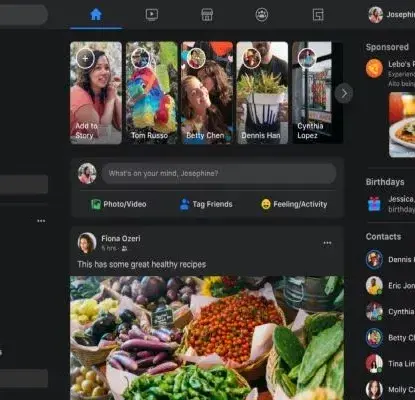Click the Birthdays heading
Viewport: 415px width, 400px height.
385,182
